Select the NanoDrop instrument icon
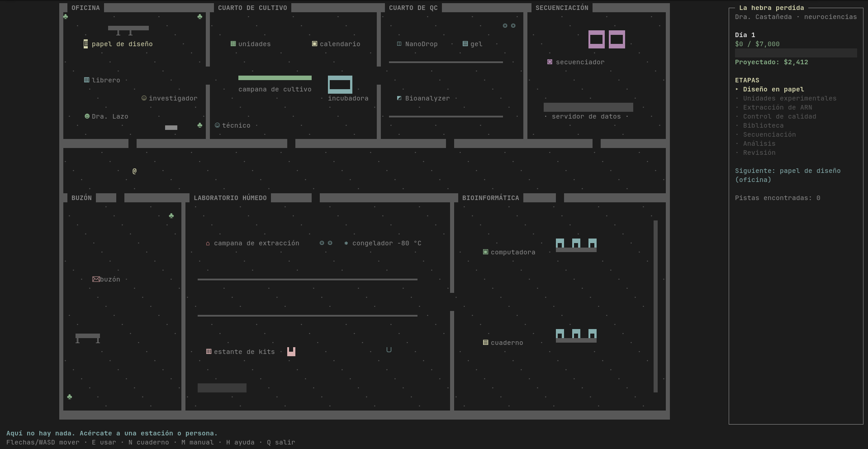Screen dimensions: 868x449 (x=399, y=44)
